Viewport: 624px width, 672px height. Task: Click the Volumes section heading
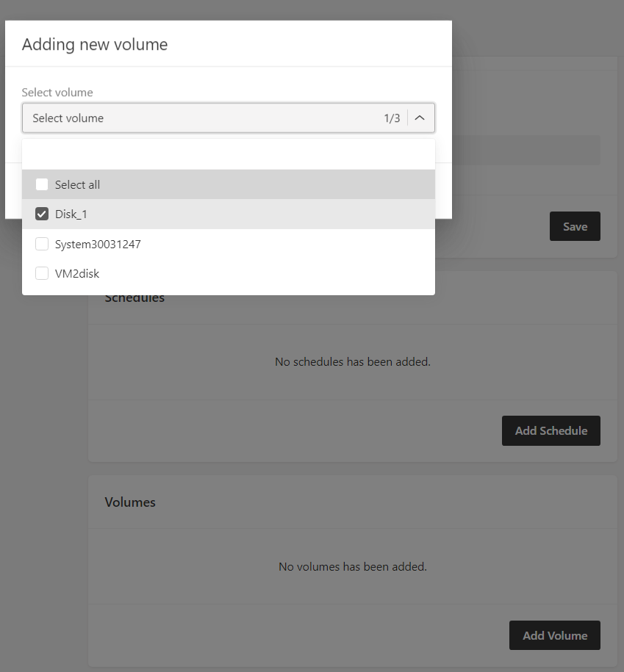pyautogui.click(x=130, y=502)
